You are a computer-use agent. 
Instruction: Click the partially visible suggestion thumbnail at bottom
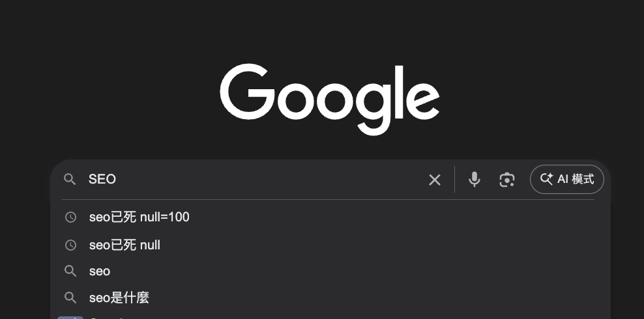point(70,317)
